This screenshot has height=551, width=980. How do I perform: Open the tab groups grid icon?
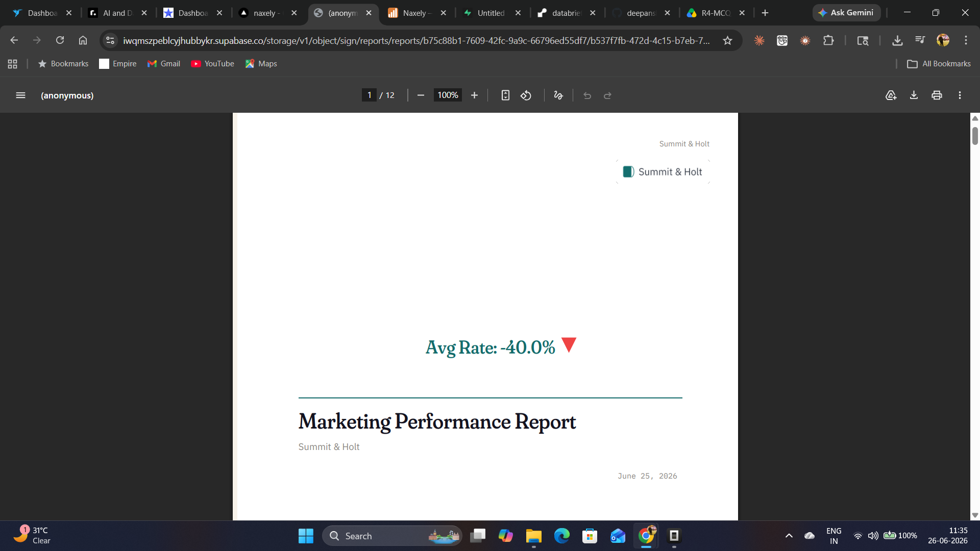[13, 64]
